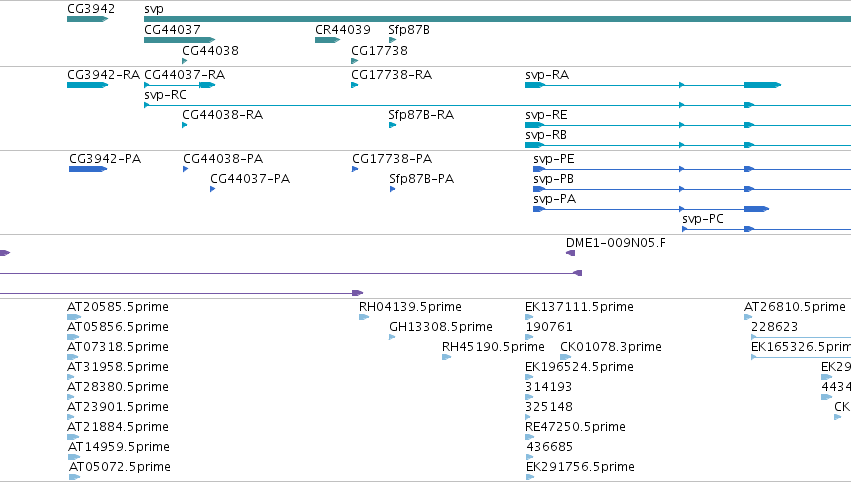Click the svp-RC transcript line
851x482 pixels.
pos(497,105)
